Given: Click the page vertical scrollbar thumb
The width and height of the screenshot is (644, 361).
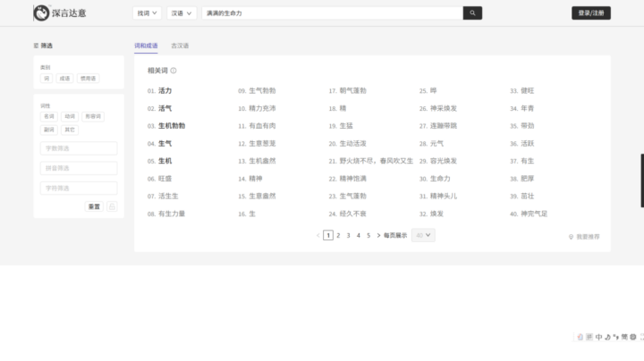Looking at the screenshot, I should pos(642,180).
